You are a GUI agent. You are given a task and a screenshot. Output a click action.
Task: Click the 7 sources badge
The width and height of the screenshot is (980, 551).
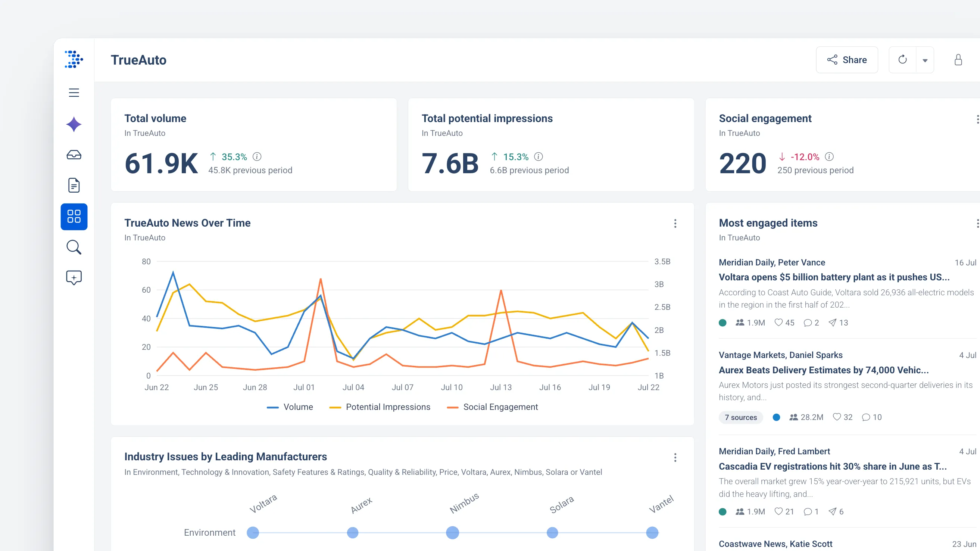click(741, 417)
